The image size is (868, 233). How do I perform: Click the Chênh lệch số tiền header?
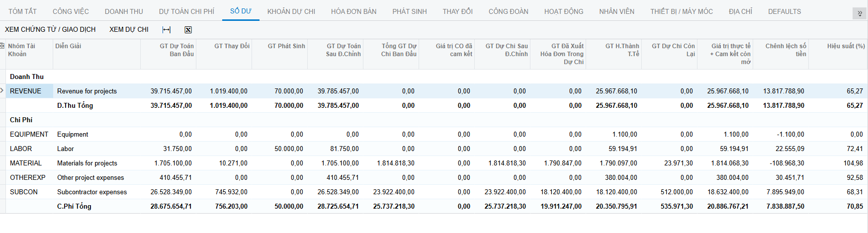click(781, 54)
